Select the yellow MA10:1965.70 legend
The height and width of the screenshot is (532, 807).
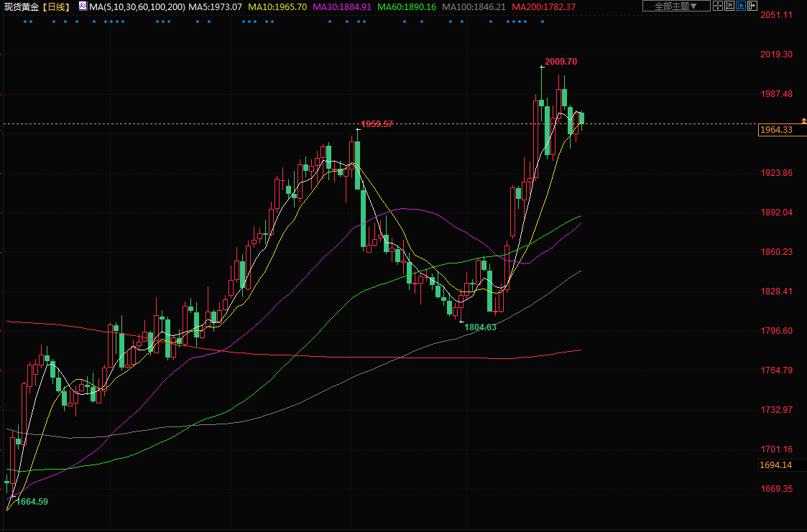(x=277, y=6)
